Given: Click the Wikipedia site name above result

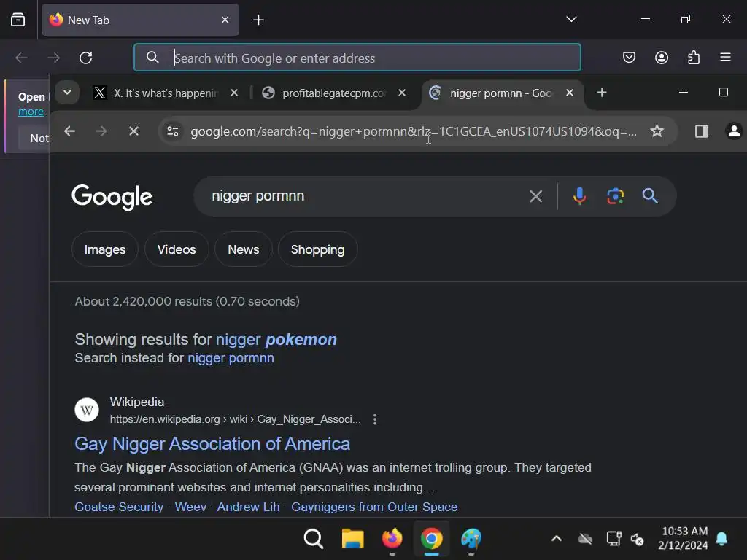Looking at the screenshot, I should [x=137, y=402].
